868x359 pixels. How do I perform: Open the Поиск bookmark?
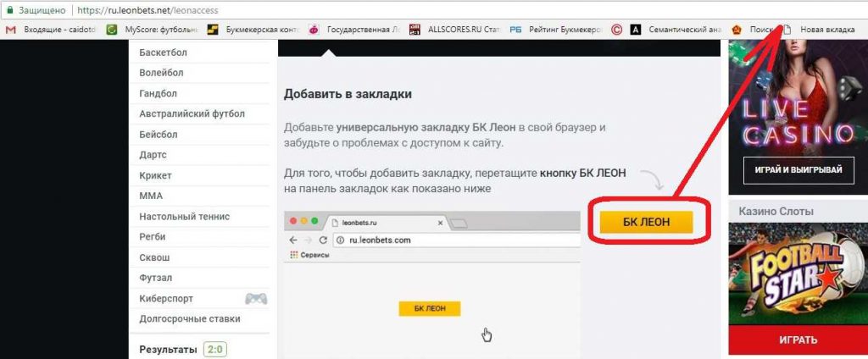click(x=753, y=30)
